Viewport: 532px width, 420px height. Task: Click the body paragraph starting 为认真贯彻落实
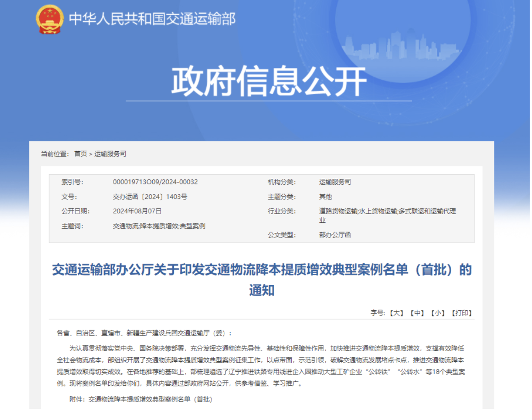261,366
